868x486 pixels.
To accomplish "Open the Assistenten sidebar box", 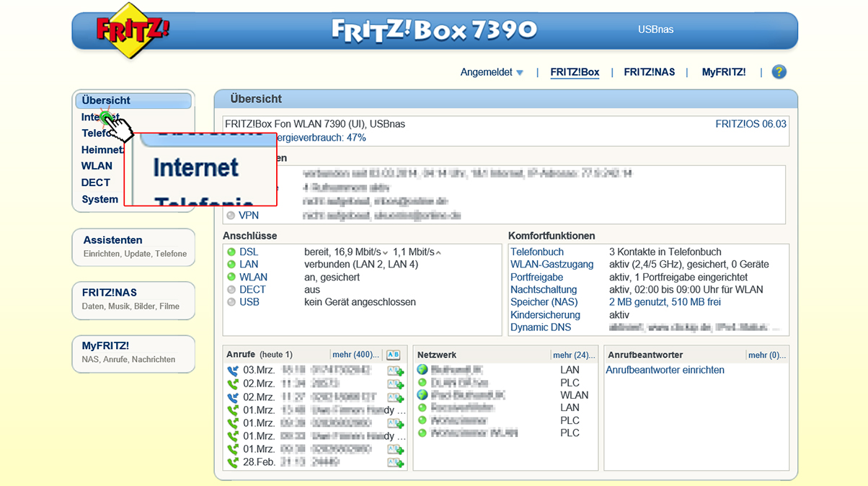I will point(133,247).
